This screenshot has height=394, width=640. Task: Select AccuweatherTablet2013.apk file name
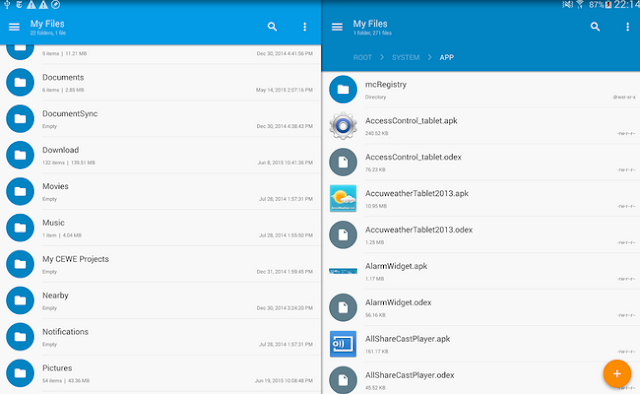(417, 194)
